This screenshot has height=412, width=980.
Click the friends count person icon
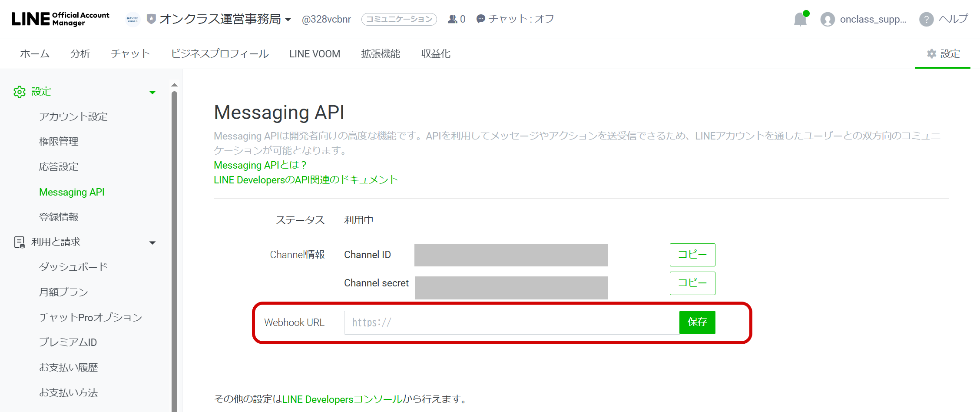coord(452,19)
